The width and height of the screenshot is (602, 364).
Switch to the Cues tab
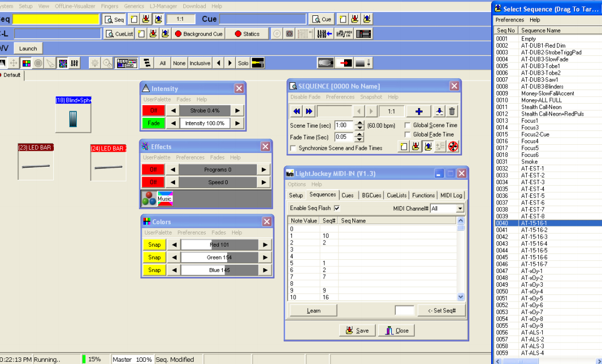347,195
